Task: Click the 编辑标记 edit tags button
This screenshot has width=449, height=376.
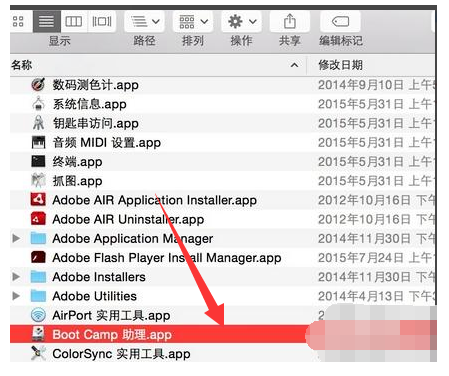Action: click(340, 22)
